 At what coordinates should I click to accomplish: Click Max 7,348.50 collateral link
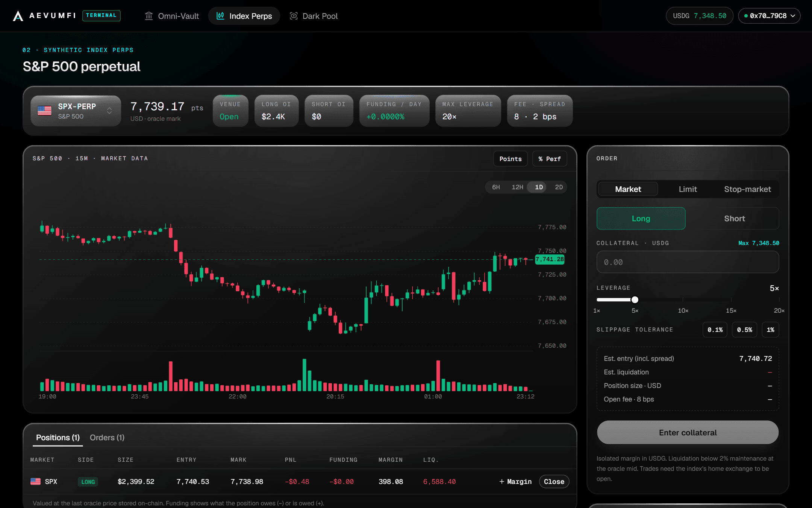(x=759, y=243)
